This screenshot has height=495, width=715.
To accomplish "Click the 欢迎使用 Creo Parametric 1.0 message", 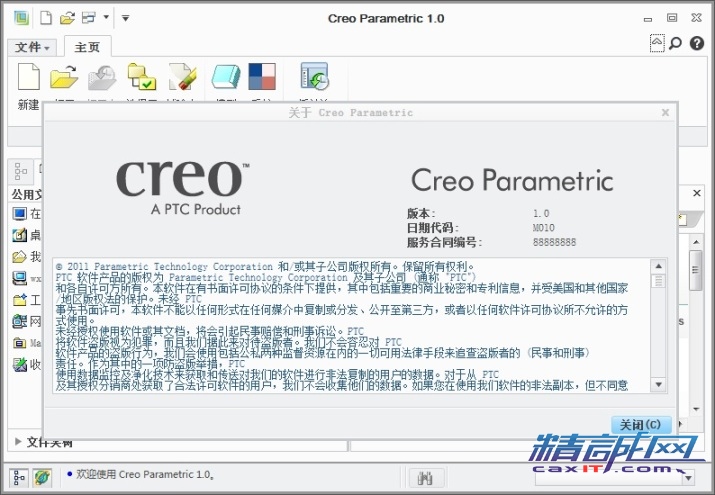I will [x=145, y=474].
